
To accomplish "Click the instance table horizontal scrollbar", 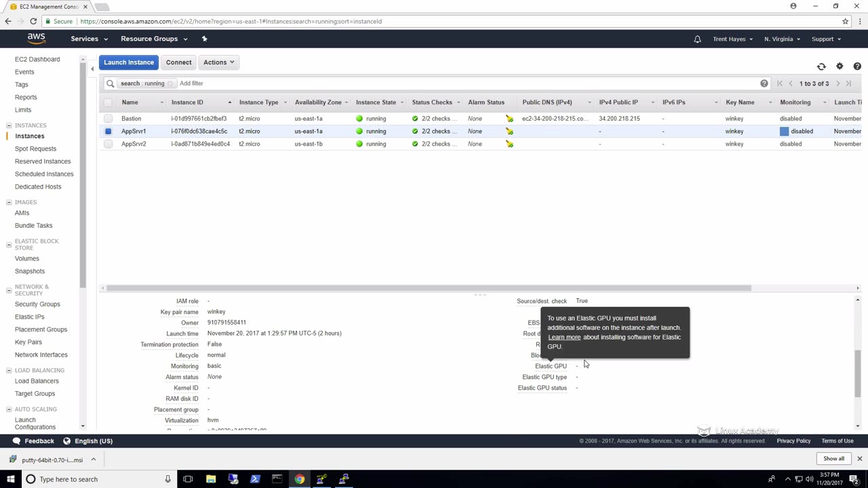I will coord(429,288).
